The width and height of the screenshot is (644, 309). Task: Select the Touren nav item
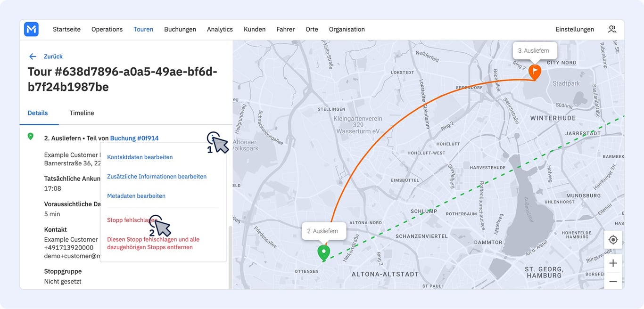(143, 29)
